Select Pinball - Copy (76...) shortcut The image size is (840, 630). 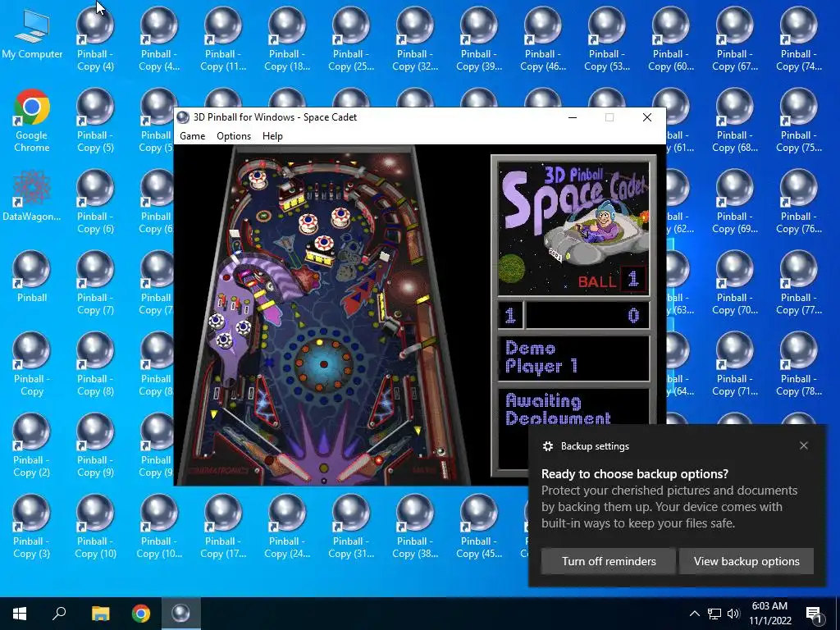[799, 203]
